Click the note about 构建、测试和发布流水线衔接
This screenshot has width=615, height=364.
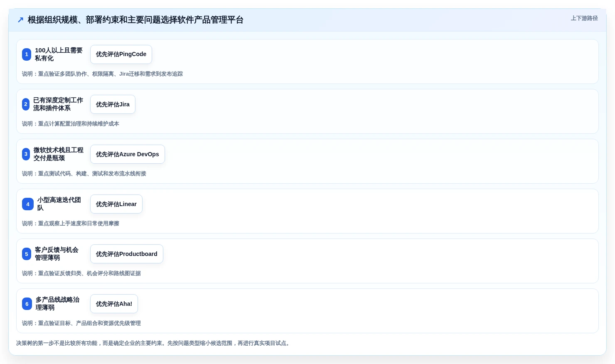click(84, 174)
